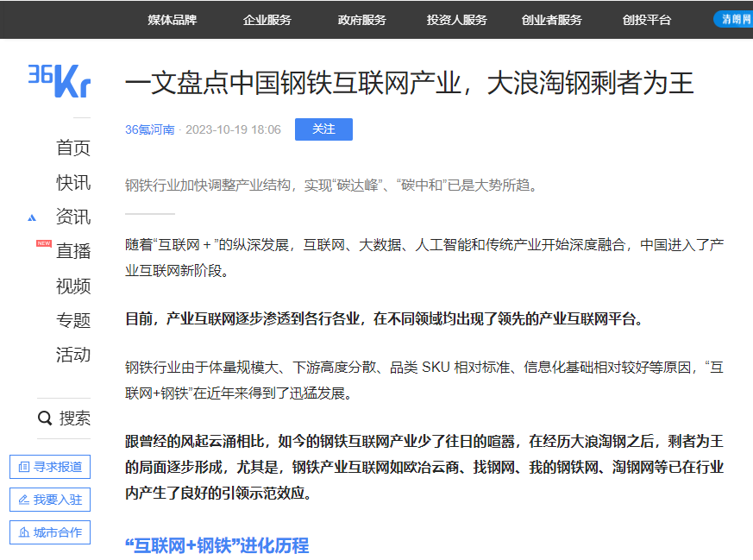Click the 寻求报道 button
753x560 pixels.
[x=49, y=466]
